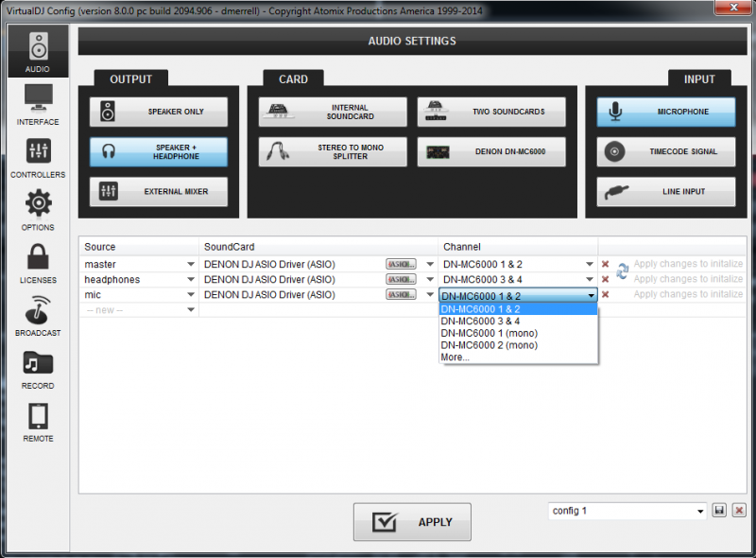Open the Broadcast settings section
The height and width of the screenshot is (558, 756).
click(x=38, y=316)
